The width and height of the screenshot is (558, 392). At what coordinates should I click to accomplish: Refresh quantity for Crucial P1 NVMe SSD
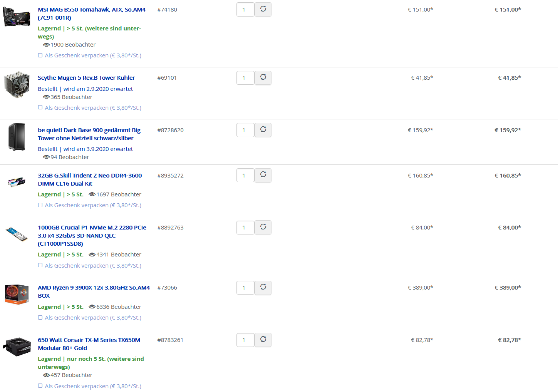(263, 227)
